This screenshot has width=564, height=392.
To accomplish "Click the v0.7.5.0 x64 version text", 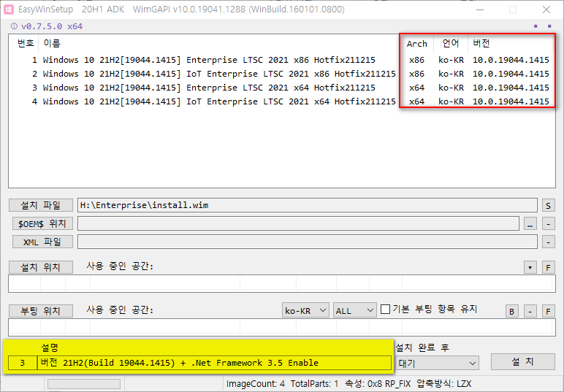I will tap(52, 26).
